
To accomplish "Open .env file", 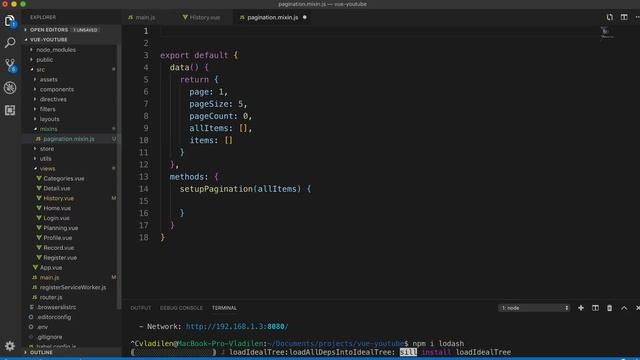I will pyautogui.click(x=42, y=327).
